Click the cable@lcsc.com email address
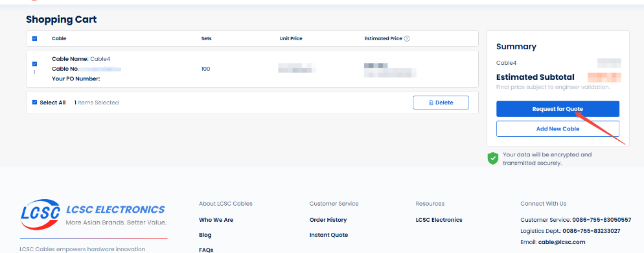 pos(562,242)
